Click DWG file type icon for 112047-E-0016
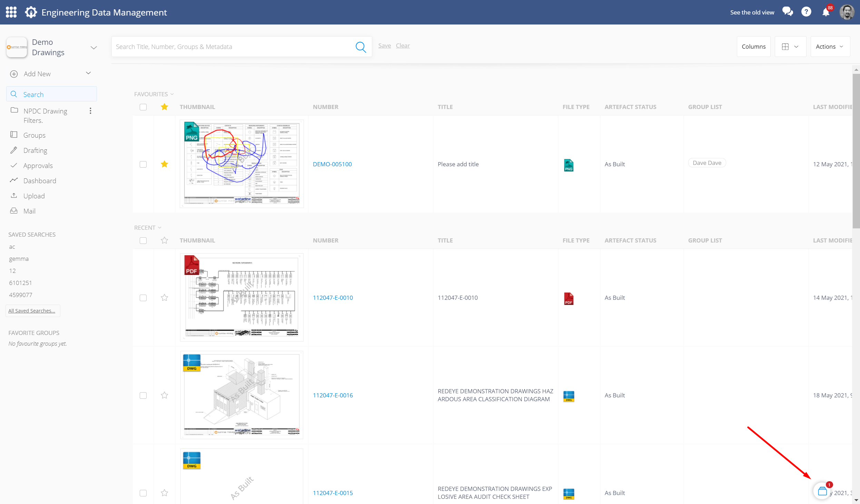 pos(569,396)
